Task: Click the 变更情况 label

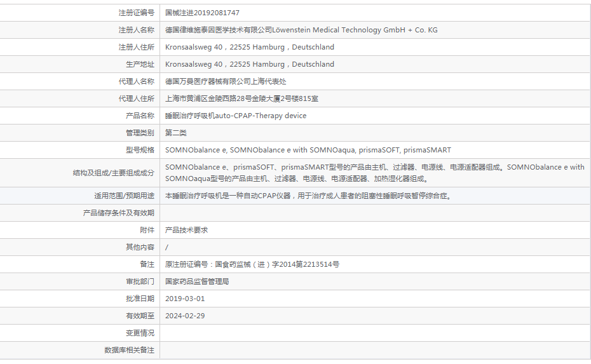Action: point(140,333)
